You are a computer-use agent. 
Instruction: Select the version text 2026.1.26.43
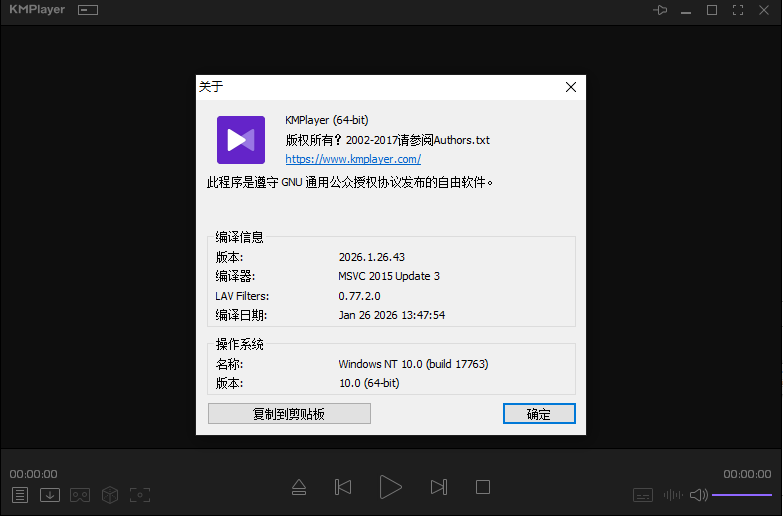click(372, 257)
